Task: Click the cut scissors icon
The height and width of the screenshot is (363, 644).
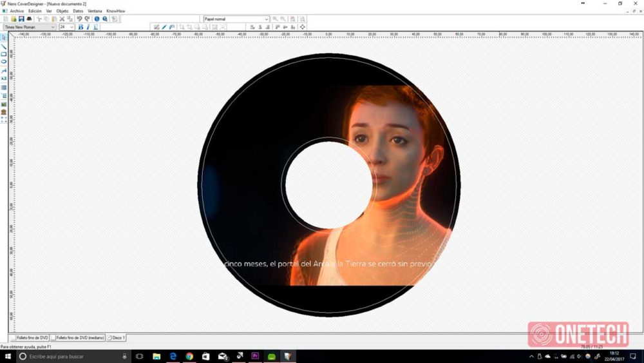Action: (39, 19)
